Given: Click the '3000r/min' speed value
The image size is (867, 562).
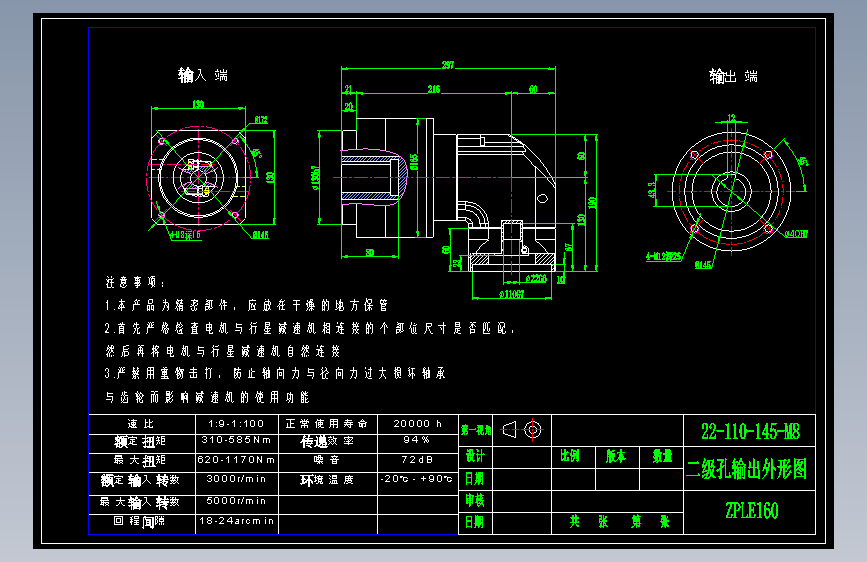Looking at the screenshot, I should point(236,478).
